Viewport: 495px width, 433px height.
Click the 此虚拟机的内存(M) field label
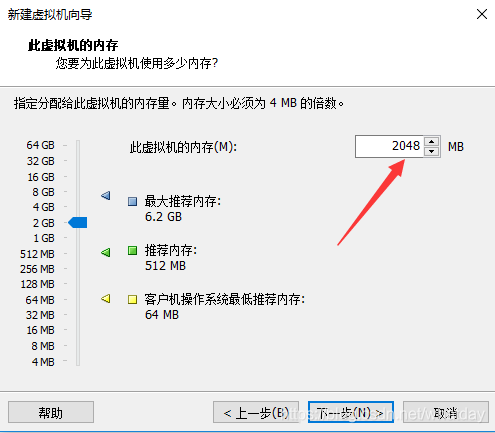183,147
